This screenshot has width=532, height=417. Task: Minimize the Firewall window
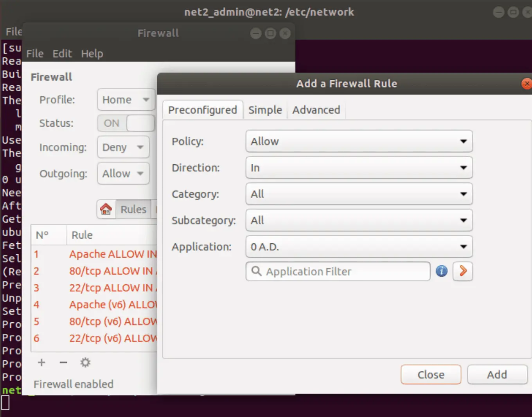(256, 33)
